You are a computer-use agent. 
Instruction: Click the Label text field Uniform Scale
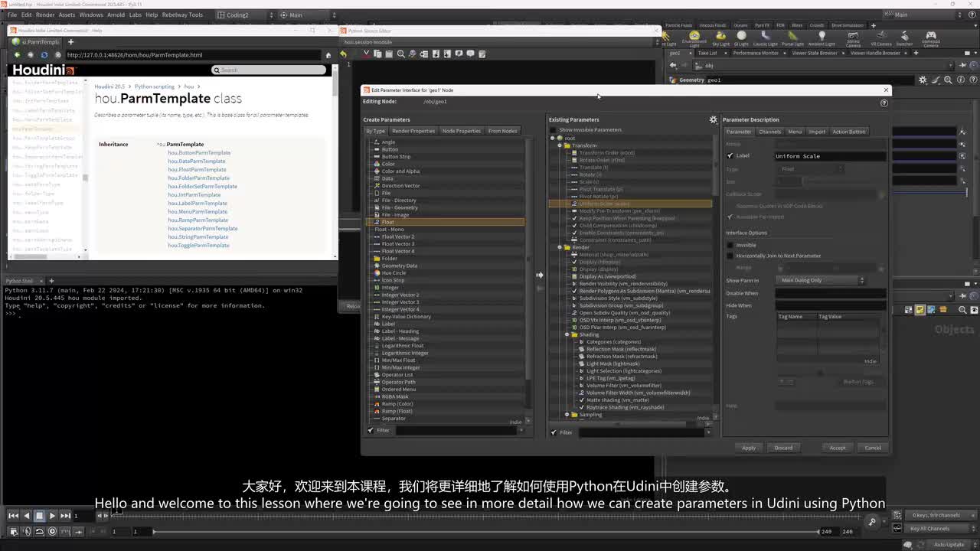tap(830, 156)
